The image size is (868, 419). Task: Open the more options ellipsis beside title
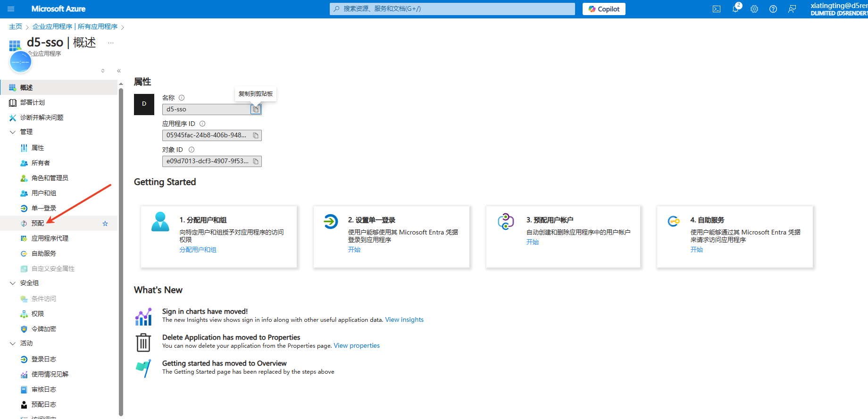coord(111,43)
